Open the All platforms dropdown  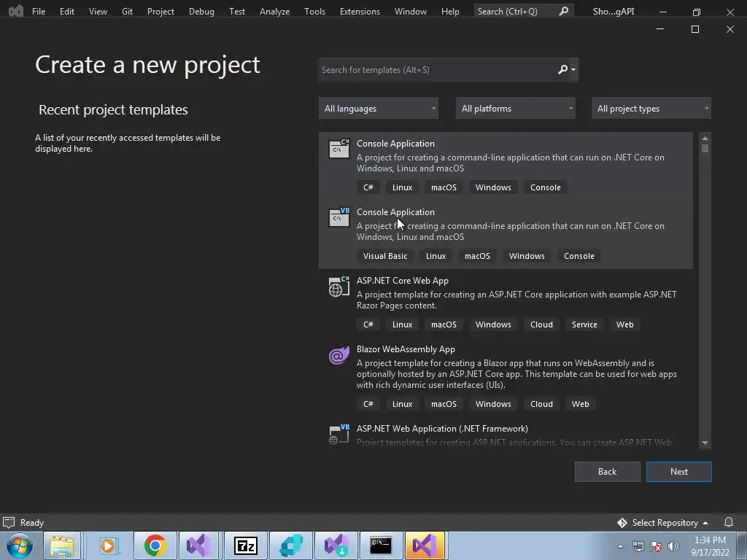tap(515, 109)
